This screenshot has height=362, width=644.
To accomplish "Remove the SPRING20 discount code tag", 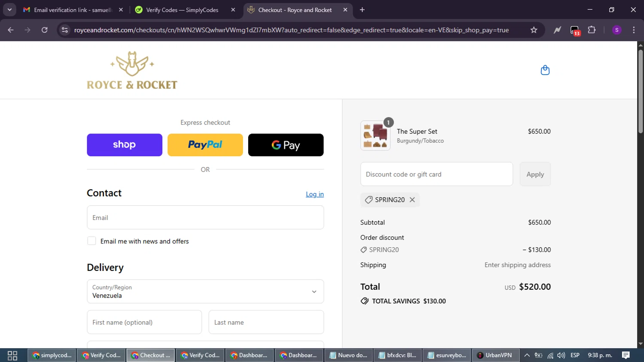I will pos(412,200).
